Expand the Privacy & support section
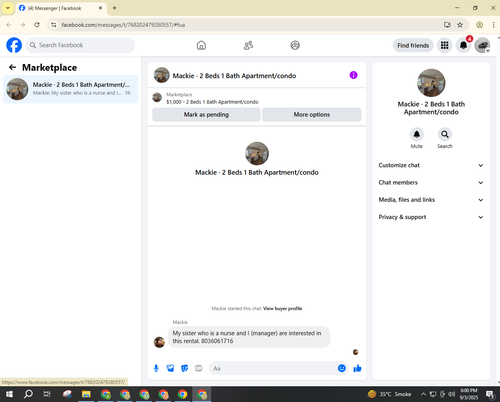 (431, 217)
